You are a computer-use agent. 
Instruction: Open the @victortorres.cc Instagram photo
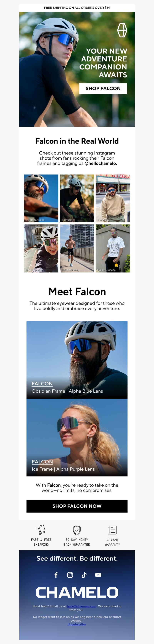(41, 198)
